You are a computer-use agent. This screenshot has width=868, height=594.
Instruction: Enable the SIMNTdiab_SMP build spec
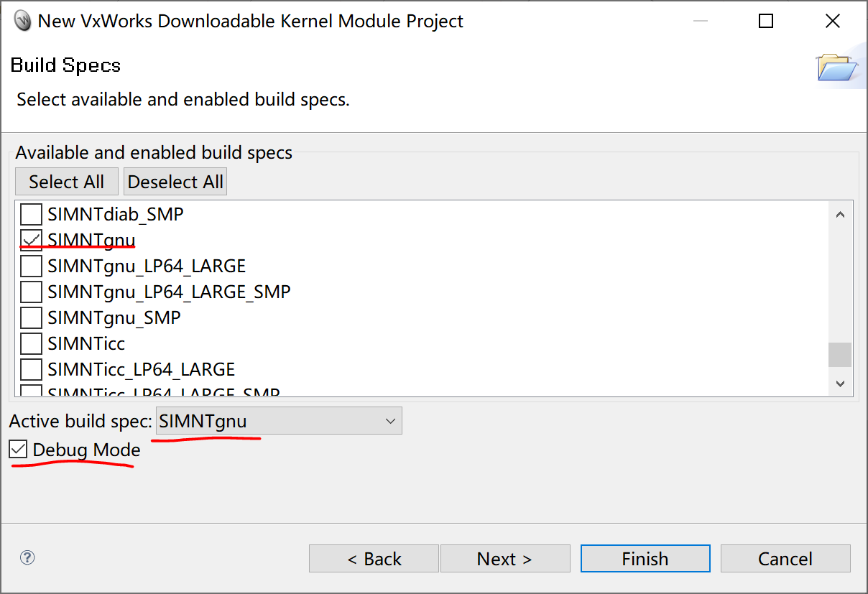coord(30,213)
